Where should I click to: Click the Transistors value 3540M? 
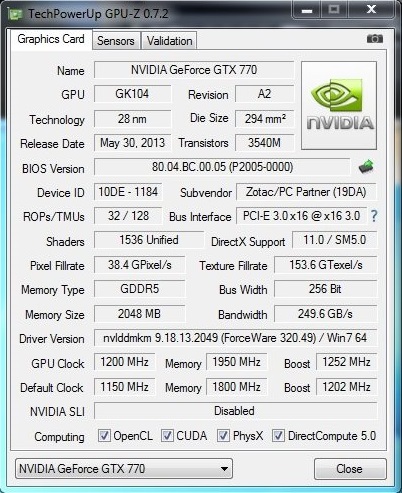264,143
